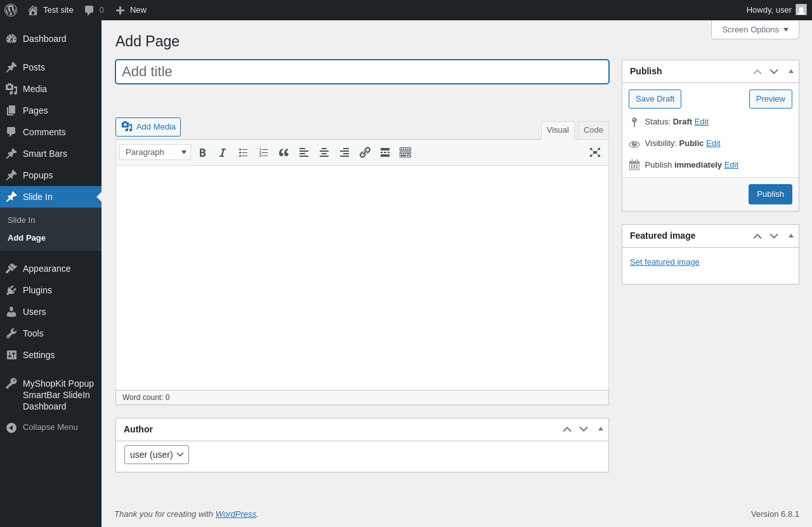Insert a numbered list
Viewport: 812px width, 527px height.
[x=263, y=152]
